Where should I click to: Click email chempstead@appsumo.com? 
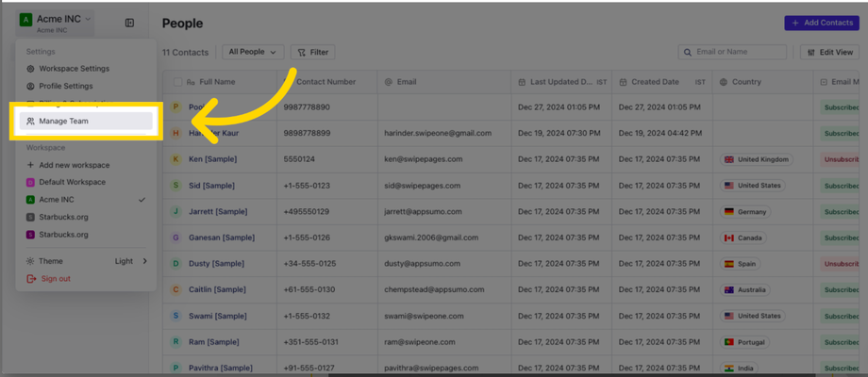pyautogui.click(x=434, y=289)
